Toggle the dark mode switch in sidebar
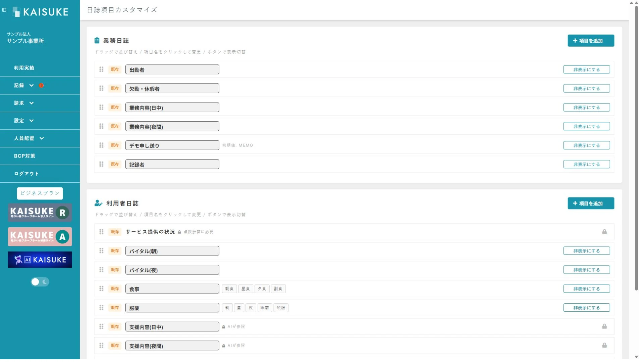This screenshot has height=362, width=644. 40,282
